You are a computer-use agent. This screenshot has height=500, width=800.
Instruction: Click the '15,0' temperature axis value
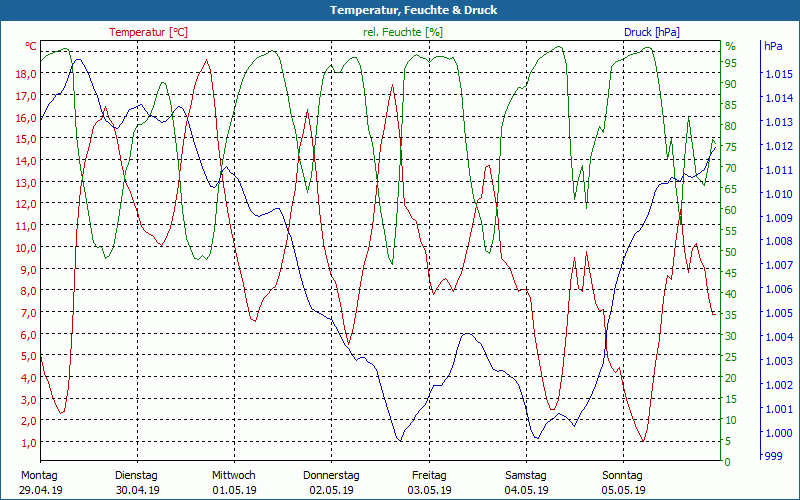[26, 139]
